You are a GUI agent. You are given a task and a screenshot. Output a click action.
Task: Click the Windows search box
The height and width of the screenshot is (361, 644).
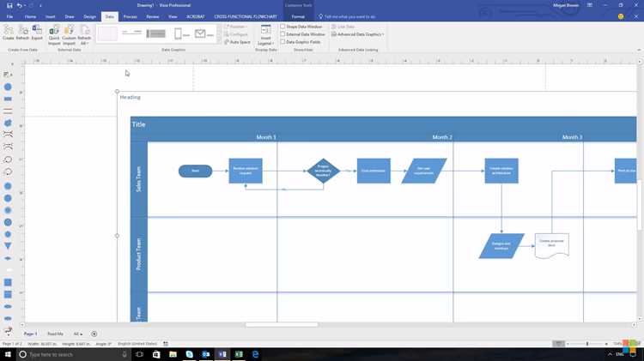(73, 354)
